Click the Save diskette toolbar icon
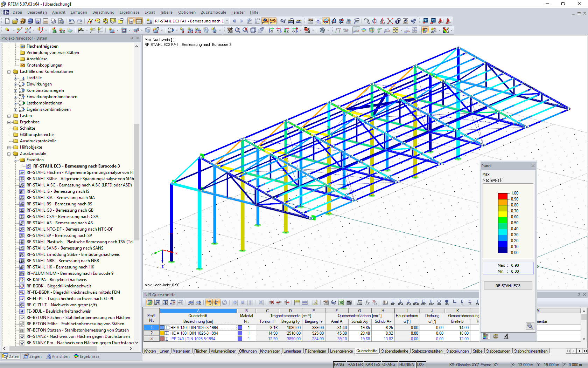The height and width of the screenshot is (368, 588). tap(38, 21)
